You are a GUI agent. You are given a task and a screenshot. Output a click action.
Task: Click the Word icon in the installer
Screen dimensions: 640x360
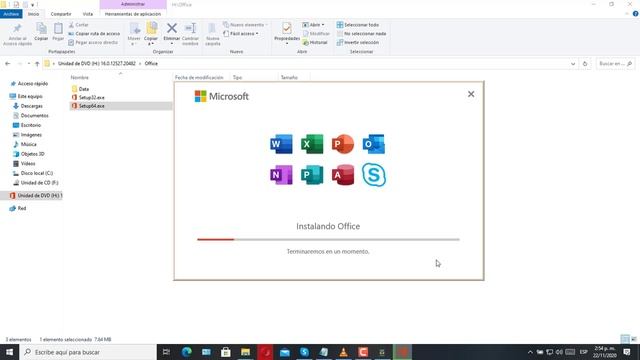point(281,144)
